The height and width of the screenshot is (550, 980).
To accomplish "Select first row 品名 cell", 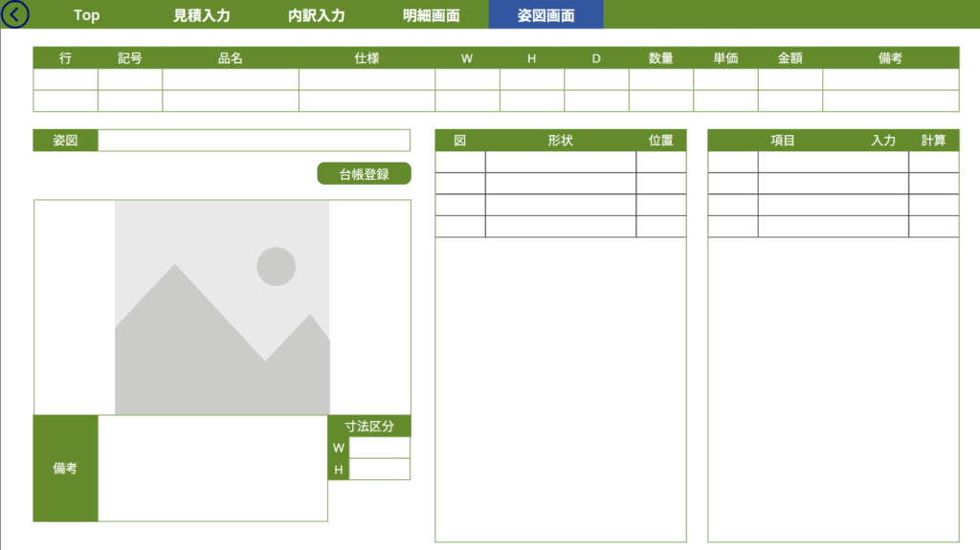I will 230,79.
